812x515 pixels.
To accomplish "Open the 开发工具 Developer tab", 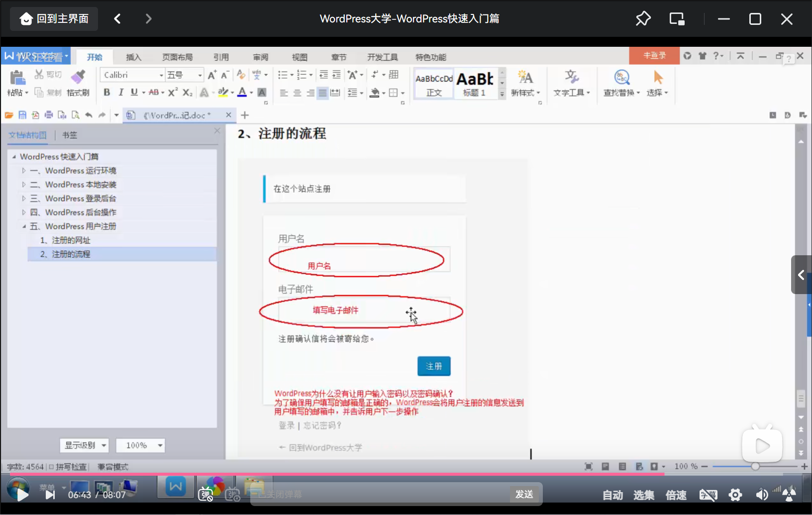I will [382, 57].
